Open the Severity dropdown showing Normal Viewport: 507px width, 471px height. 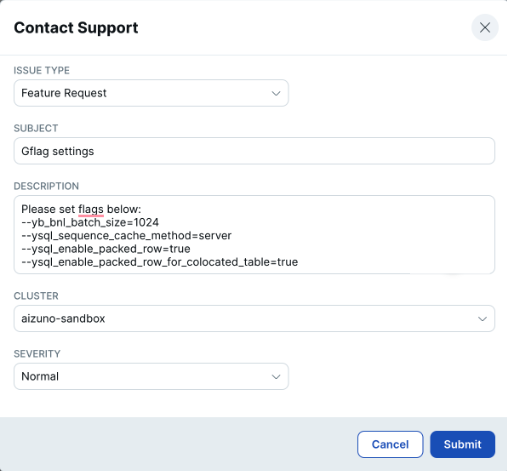tap(151, 376)
